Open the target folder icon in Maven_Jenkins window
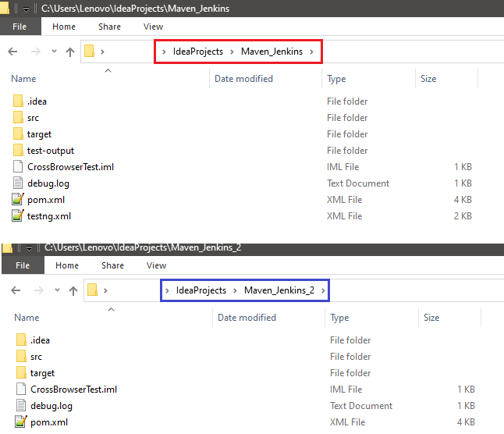504x434 pixels. [x=18, y=133]
